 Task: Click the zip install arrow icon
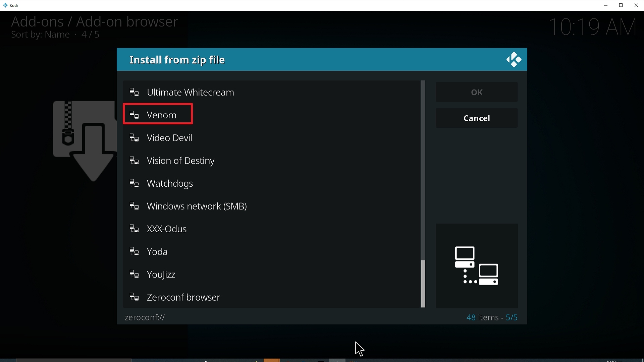[84, 141]
